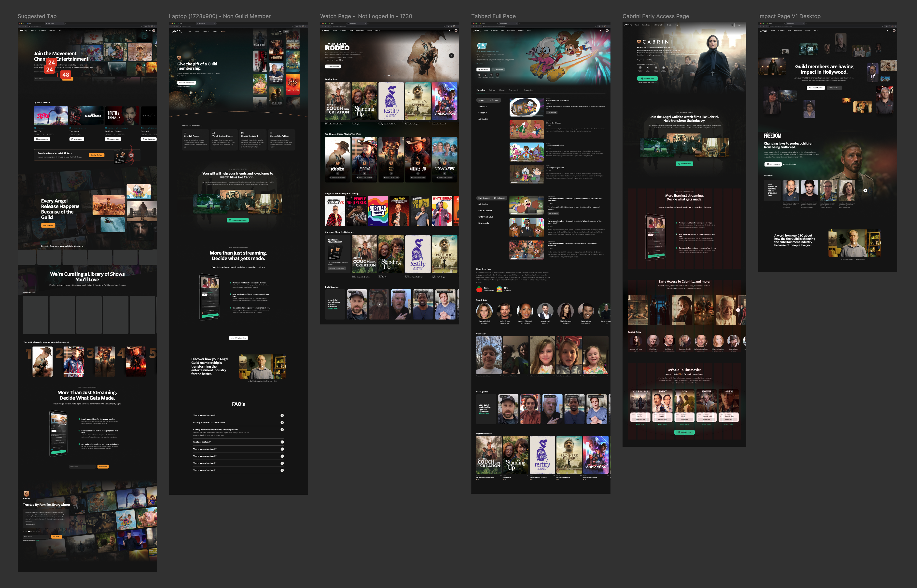Screen dimensions: 917x588
Task: Click the Angel logo in Impact Page navbar
Action: (764, 31)
